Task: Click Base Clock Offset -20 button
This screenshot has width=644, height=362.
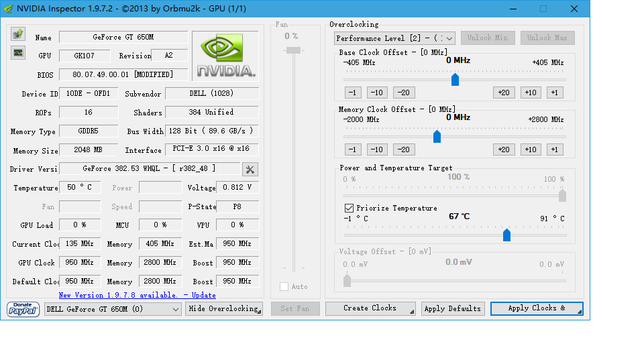Action: [x=404, y=93]
